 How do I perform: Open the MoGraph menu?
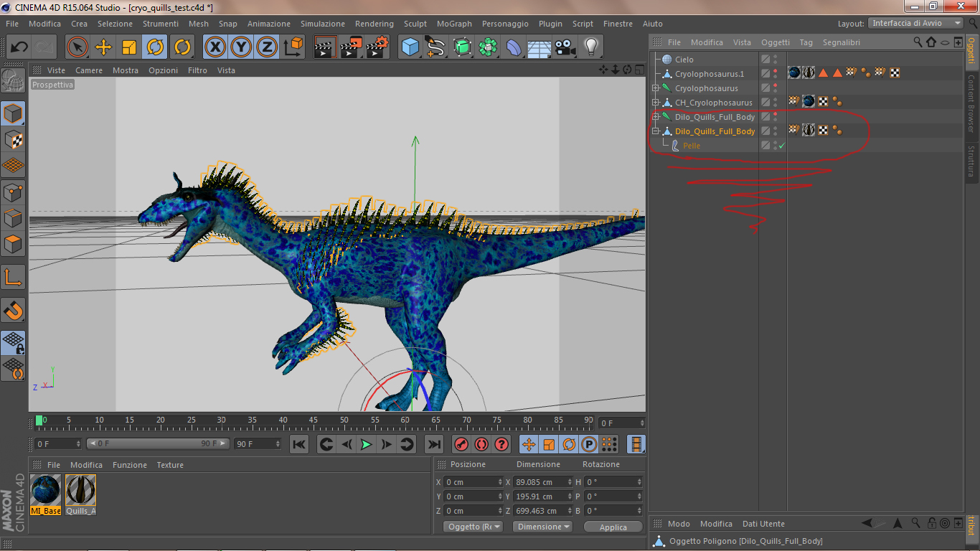click(454, 24)
